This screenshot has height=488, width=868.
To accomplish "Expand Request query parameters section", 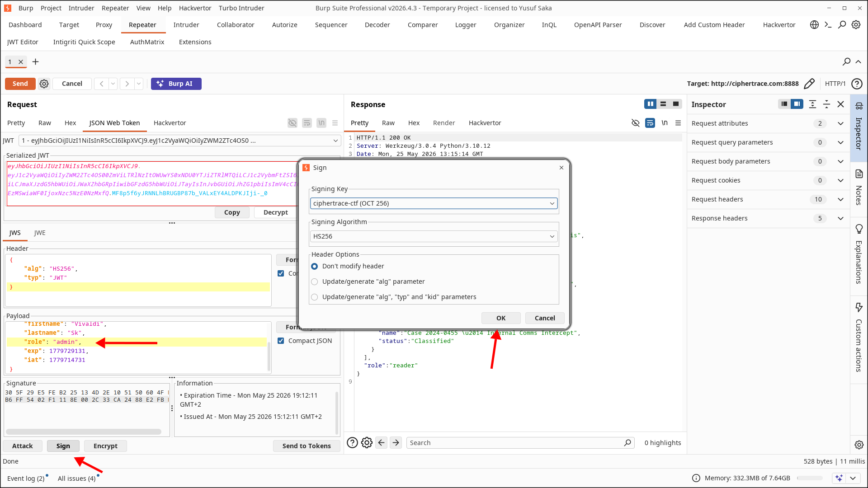I will (x=840, y=143).
